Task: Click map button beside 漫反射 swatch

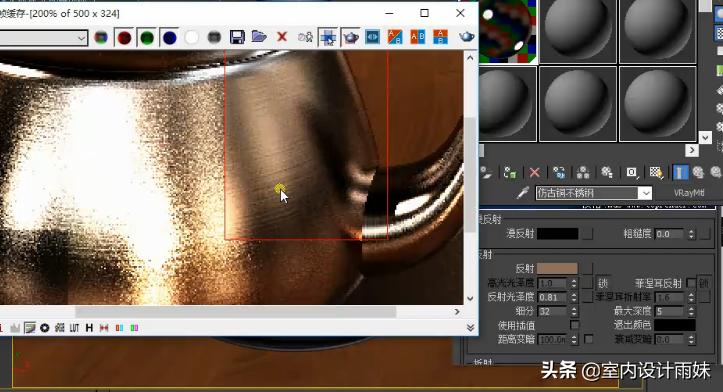Action: (x=587, y=234)
